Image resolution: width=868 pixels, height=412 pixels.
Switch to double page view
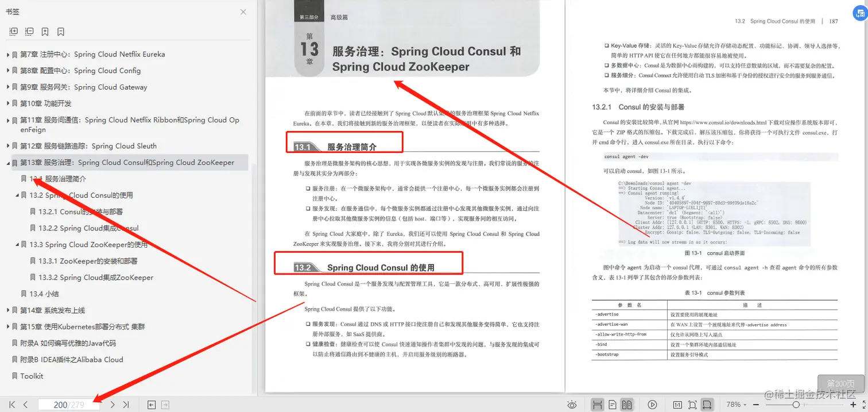(627, 405)
